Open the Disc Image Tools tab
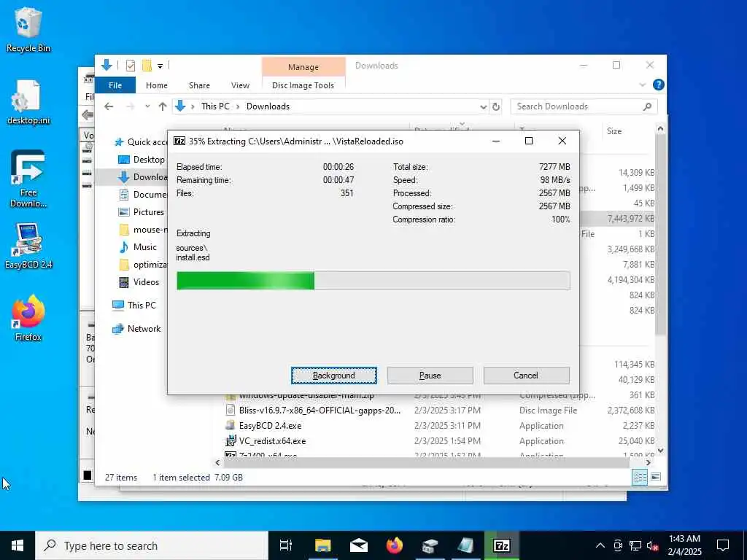Viewport: 747px width, 560px height. pos(303,85)
